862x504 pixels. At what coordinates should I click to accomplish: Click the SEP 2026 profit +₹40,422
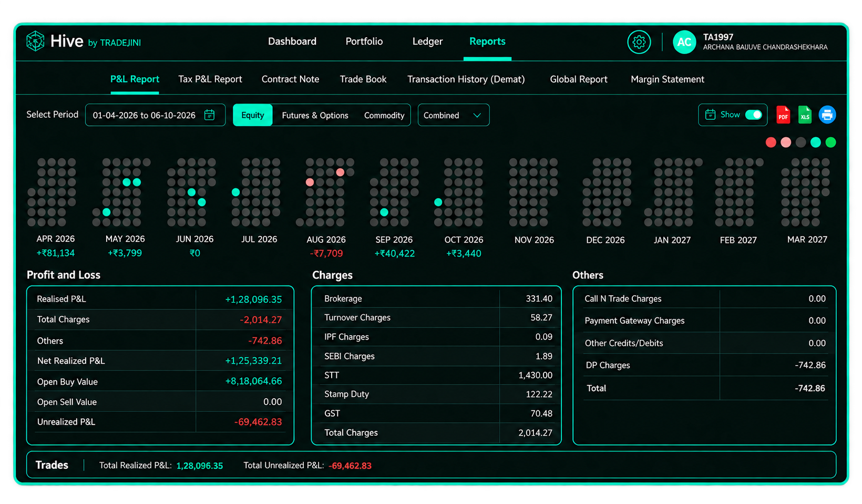pyautogui.click(x=394, y=253)
